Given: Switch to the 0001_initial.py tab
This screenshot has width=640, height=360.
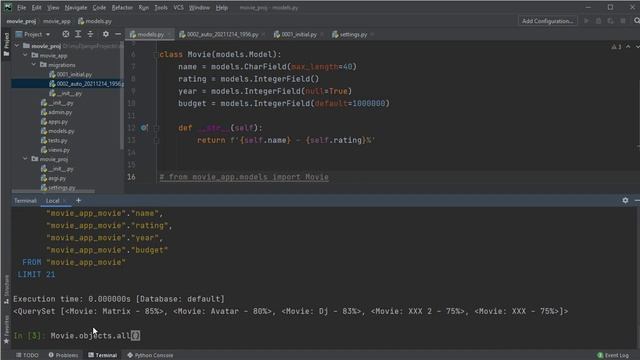Looking at the screenshot, I should (x=299, y=35).
